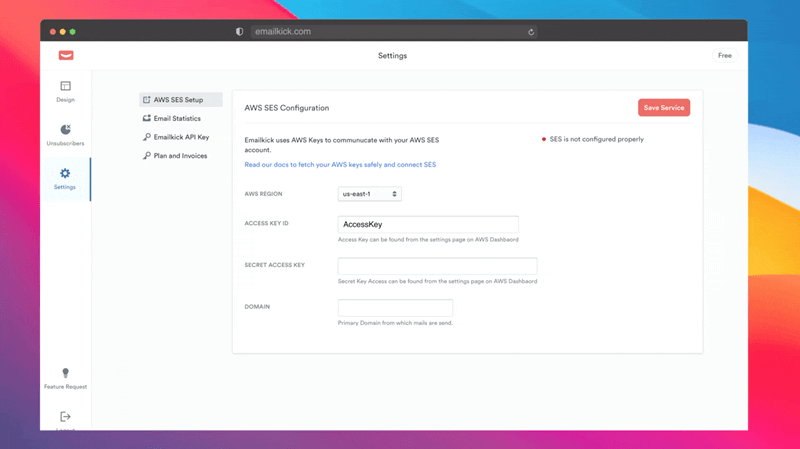Image resolution: width=800 pixels, height=449 pixels.
Task: Reload the page with refresh icon
Action: click(x=531, y=32)
